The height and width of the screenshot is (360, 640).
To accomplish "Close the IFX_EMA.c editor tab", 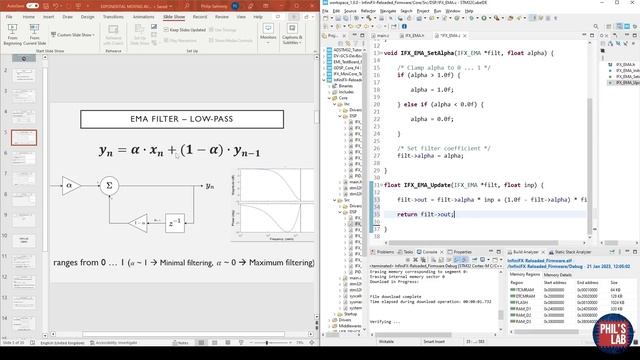I will pyautogui.click(x=464, y=36).
